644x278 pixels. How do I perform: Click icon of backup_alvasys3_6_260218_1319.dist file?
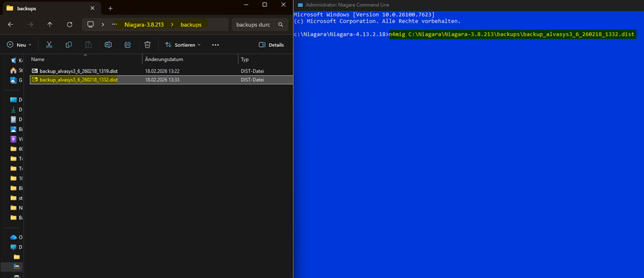tap(35, 71)
